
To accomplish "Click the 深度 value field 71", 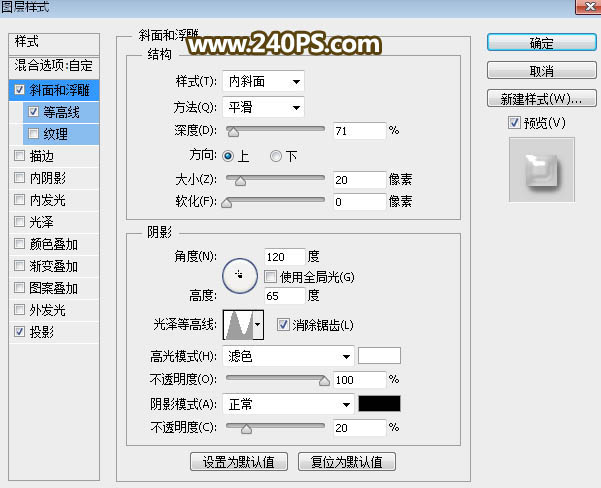I will pyautogui.click(x=360, y=131).
